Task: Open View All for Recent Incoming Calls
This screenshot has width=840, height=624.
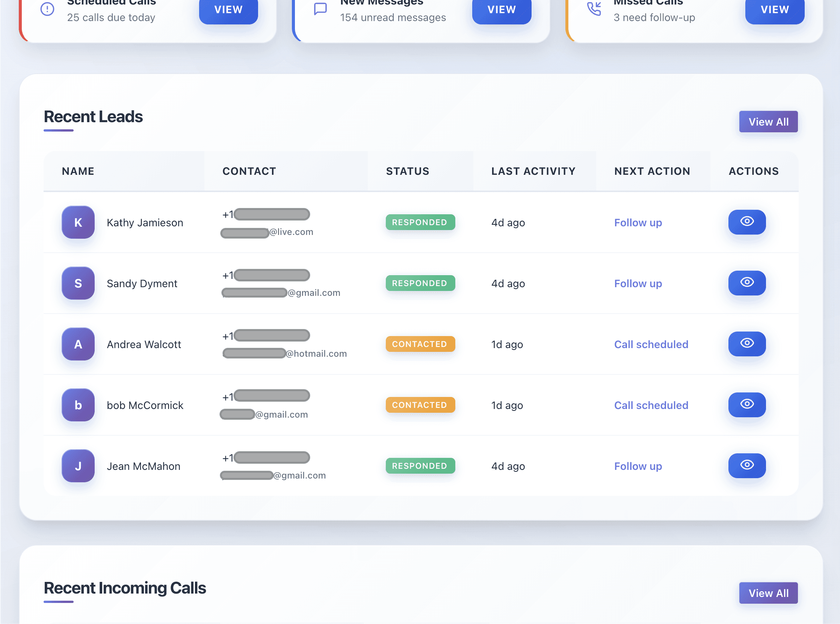Action: tap(768, 593)
